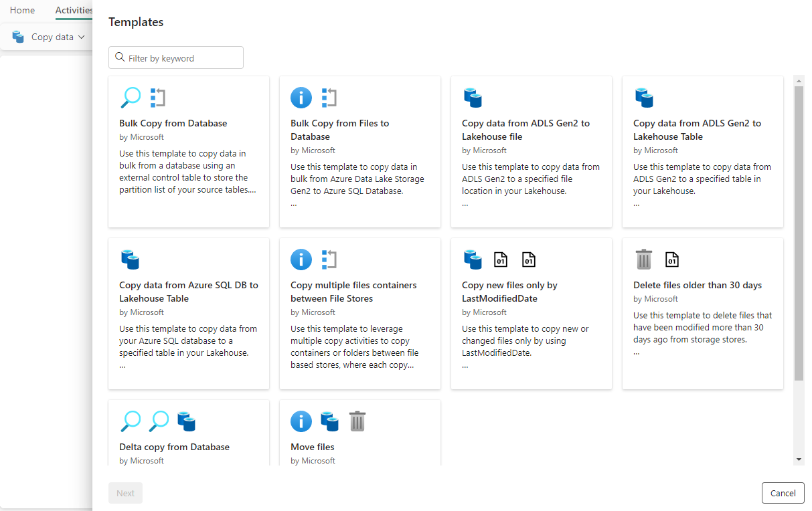The image size is (812, 511).
Task: Click the database icon on ADLS Gen2 to Lakehouse file
Action: [473, 98]
